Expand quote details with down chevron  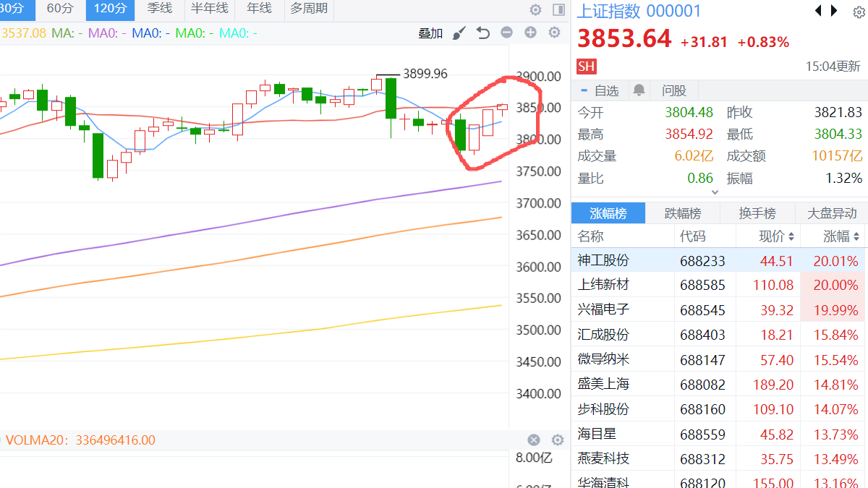point(715,192)
